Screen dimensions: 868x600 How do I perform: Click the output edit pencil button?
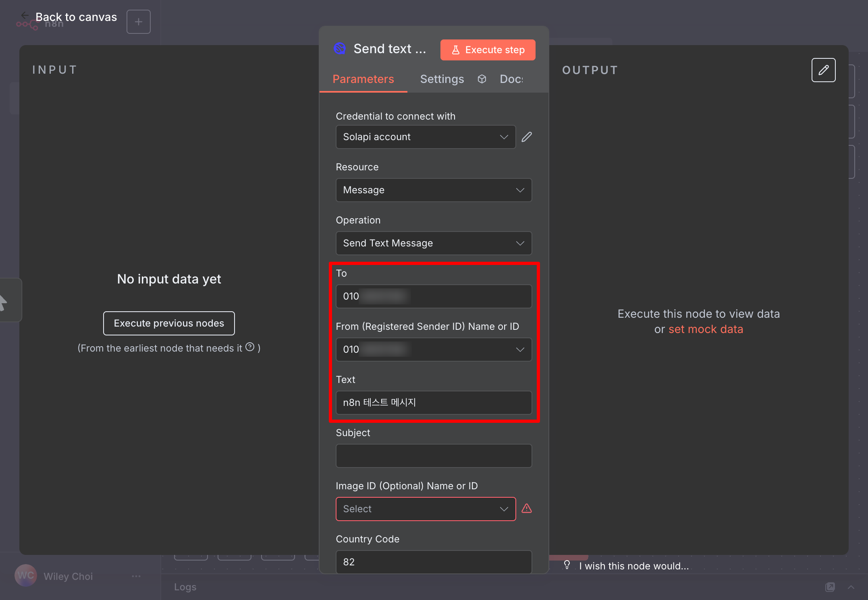tap(823, 70)
